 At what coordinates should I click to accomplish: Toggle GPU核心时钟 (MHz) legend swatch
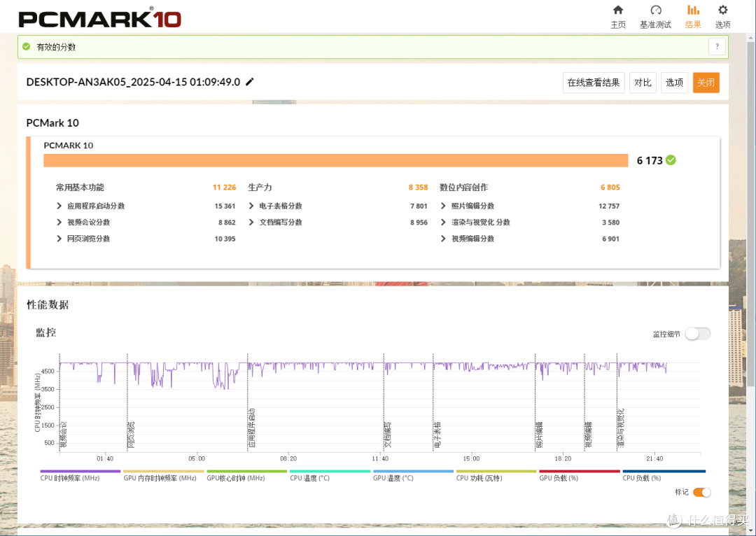246,472
